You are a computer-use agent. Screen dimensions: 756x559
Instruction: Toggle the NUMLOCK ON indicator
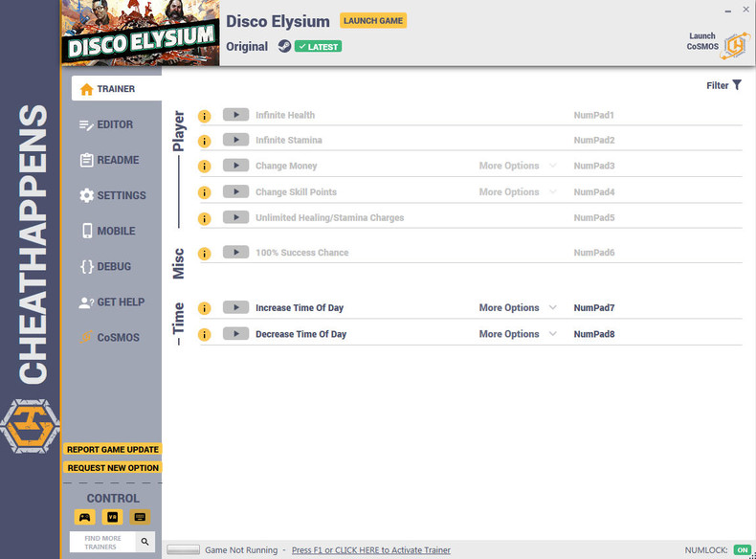(743, 549)
